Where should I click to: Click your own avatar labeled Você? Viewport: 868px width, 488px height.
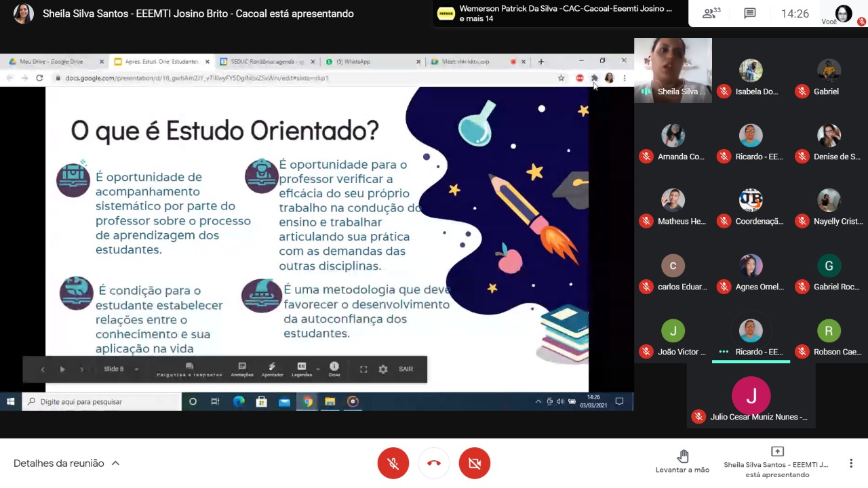point(843,14)
